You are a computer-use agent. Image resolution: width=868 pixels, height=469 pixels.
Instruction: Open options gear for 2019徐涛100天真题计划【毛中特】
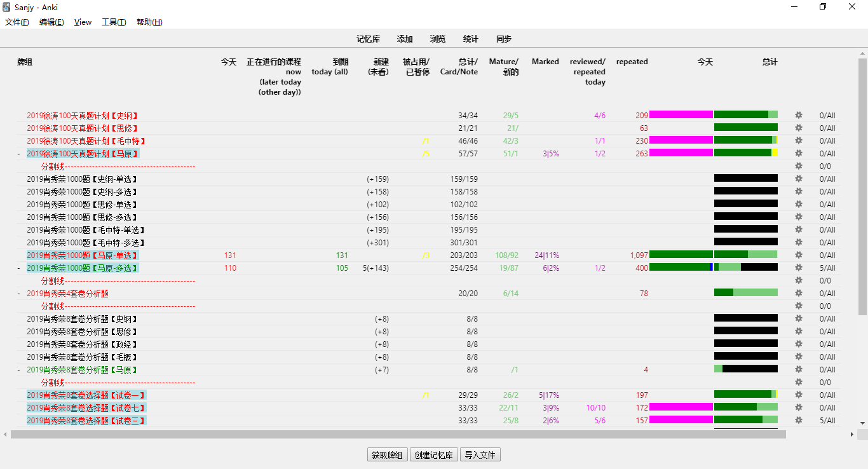799,140
